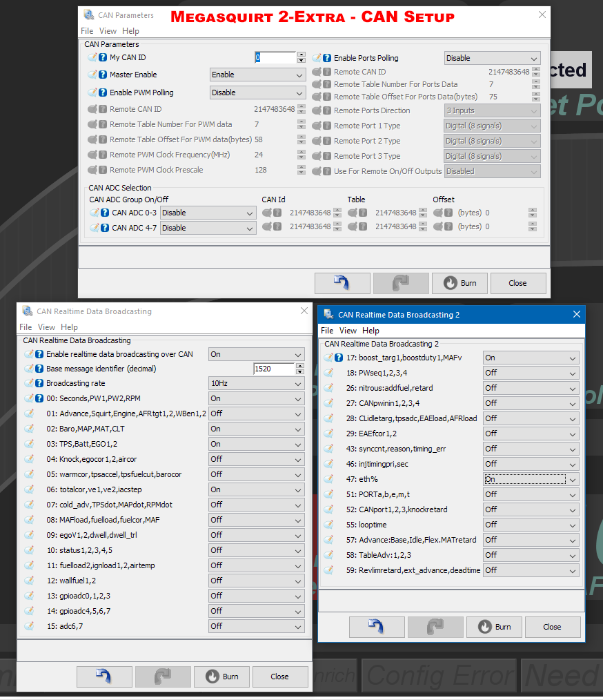Click redo arrow button in CAN Parameters window
603x700 pixels.
click(401, 283)
